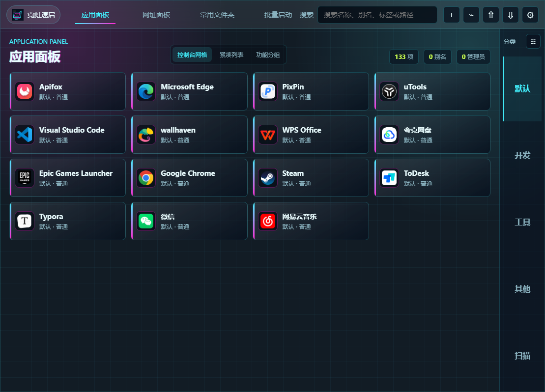Click the Visual Studio Code card title

pos(72,130)
